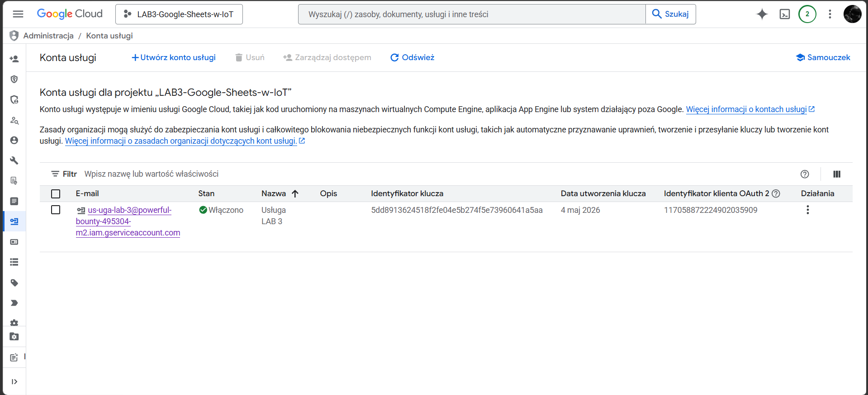Select the shield icon in left sidebar
This screenshot has width=868, height=395.
[x=14, y=79]
